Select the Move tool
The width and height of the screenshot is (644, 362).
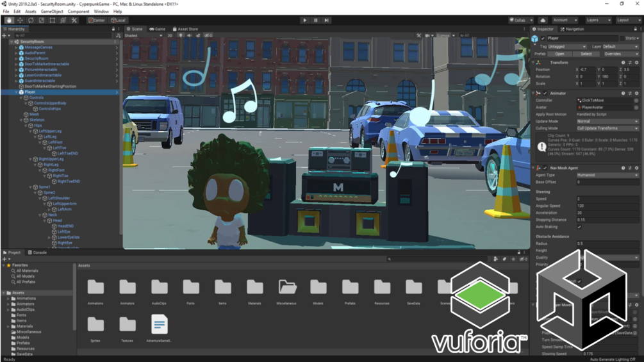pyautogui.click(x=20, y=20)
